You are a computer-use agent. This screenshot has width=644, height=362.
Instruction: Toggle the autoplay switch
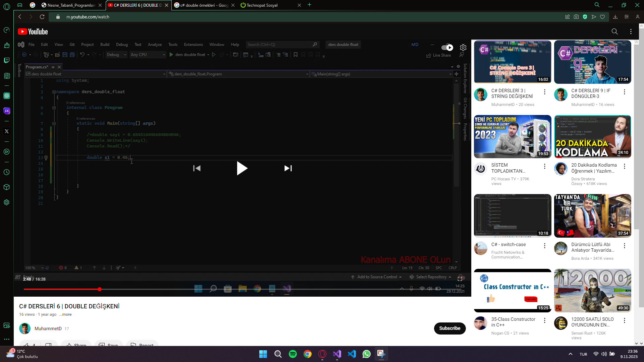coord(447,48)
